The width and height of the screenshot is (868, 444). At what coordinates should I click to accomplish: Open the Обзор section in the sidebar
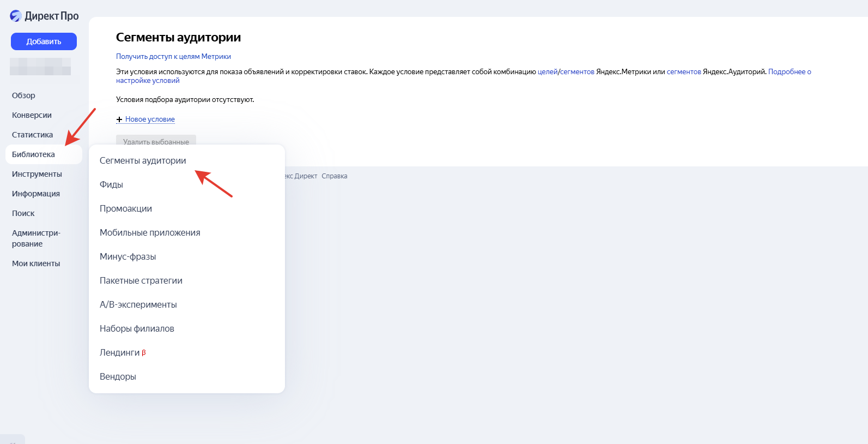pyautogui.click(x=23, y=95)
